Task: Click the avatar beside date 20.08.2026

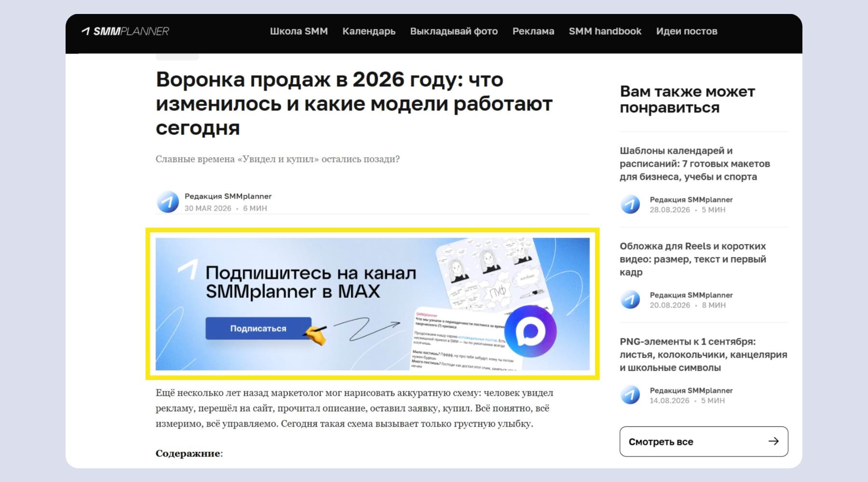Action: 630,300
